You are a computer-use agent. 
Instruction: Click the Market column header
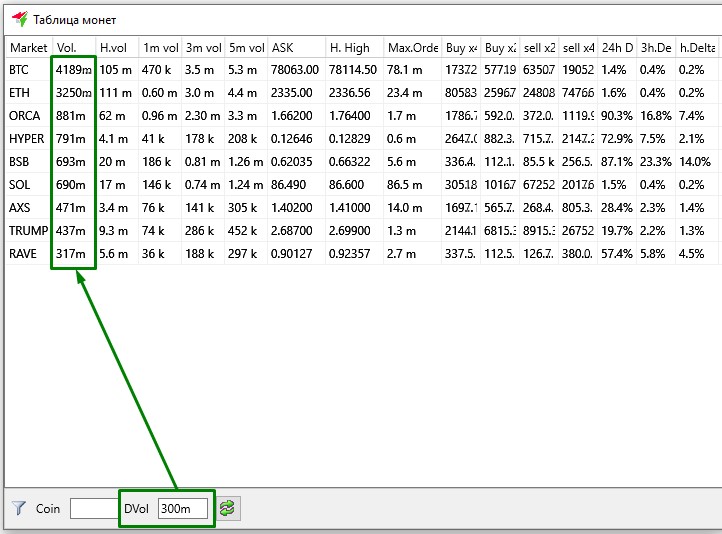tap(28, 47)
